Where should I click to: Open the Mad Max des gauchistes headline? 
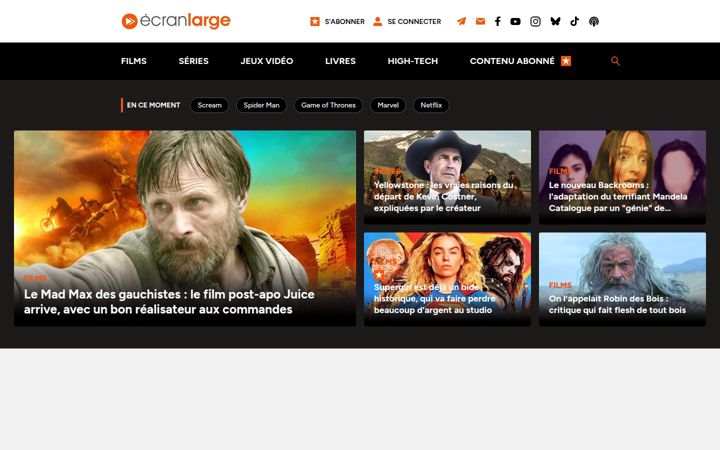tap(169, 302)
